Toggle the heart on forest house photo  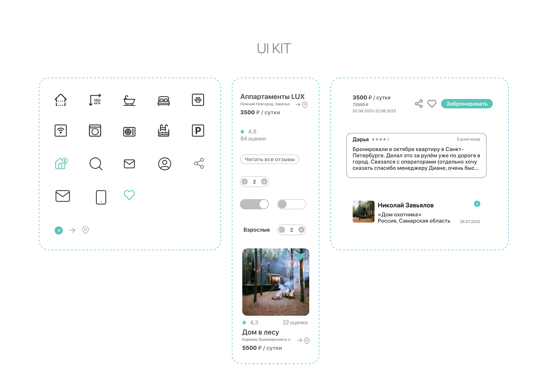point(300,256)
